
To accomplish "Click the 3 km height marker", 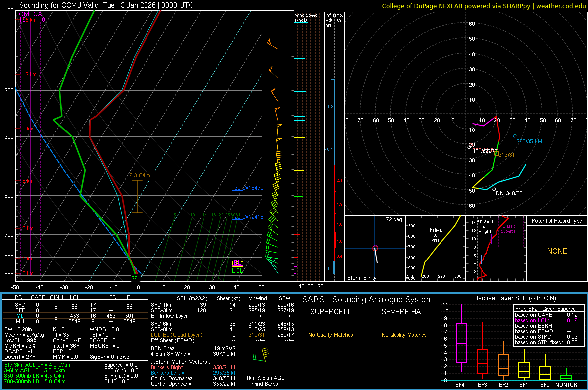I will (x=28, y=229).
